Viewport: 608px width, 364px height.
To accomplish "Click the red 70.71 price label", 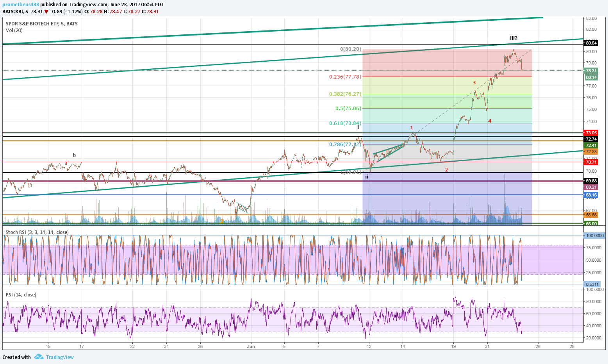I will [591, 162].
